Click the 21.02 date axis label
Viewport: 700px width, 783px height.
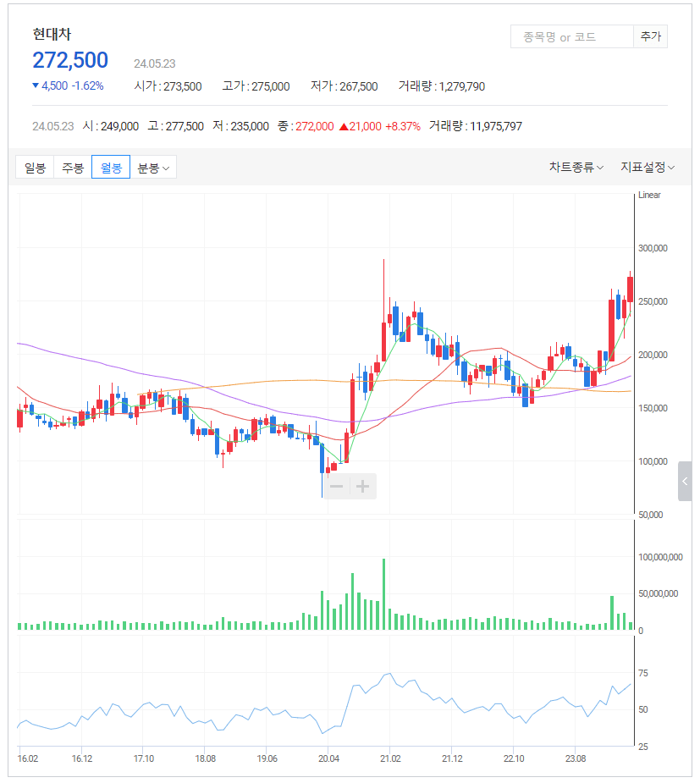390,758
